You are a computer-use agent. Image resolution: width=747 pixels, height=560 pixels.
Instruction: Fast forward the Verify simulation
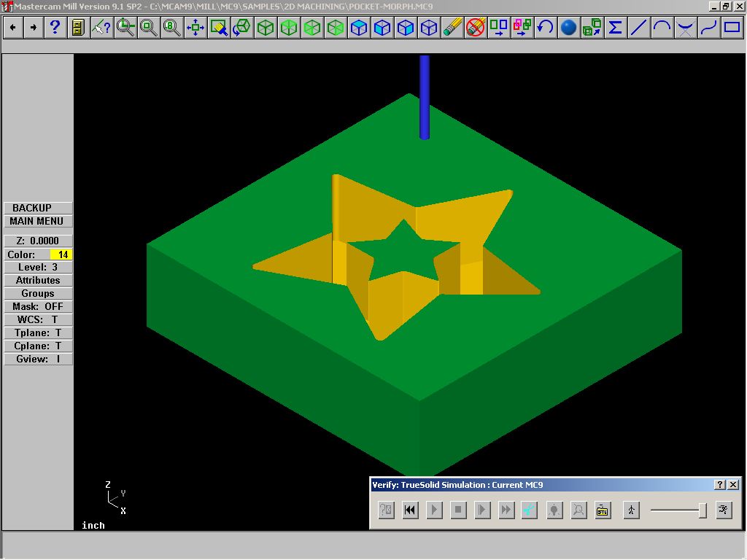(506, 510)
